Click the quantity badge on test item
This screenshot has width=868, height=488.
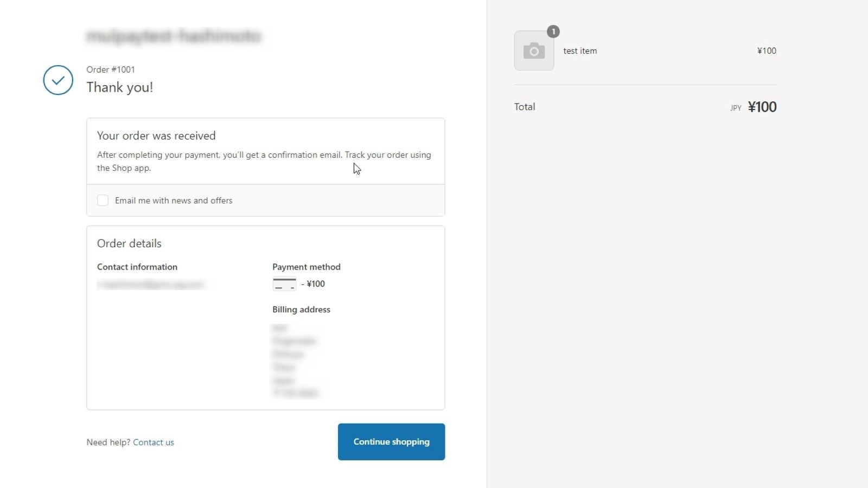[553, 31]
